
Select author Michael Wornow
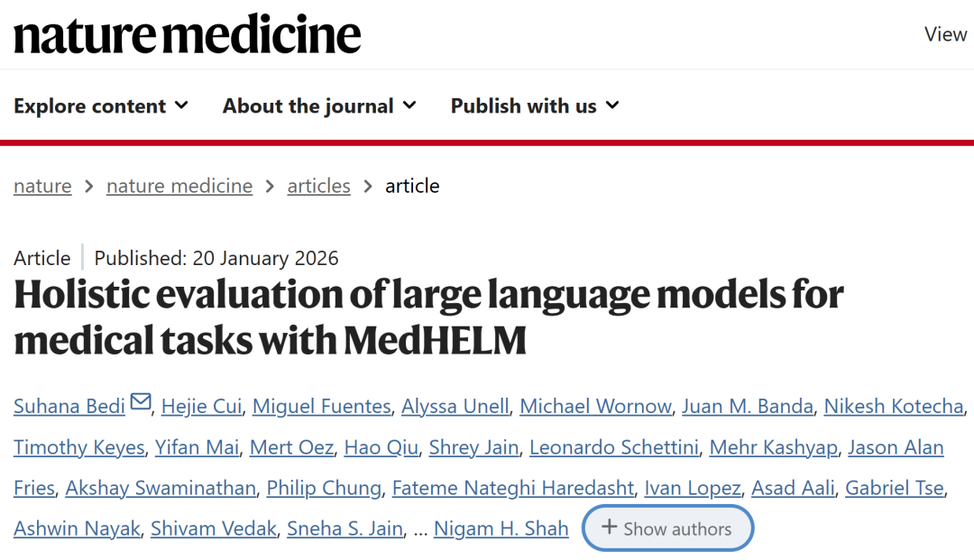[596, 407]
